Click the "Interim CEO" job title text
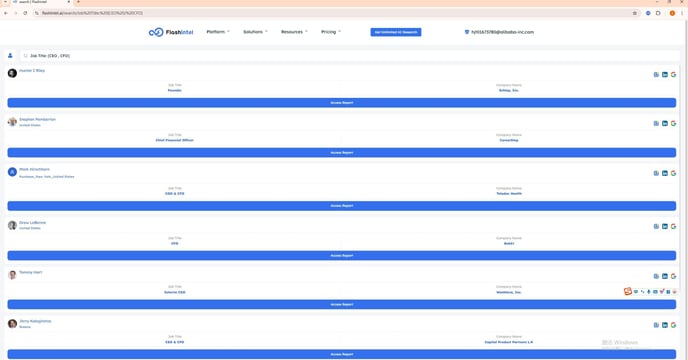 [175, 292]
